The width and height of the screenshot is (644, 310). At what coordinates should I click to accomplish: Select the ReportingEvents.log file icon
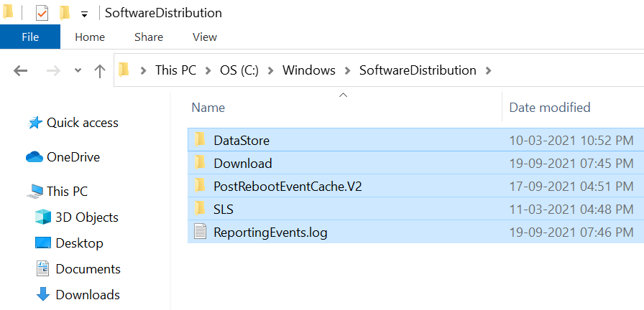pyautogui.click(x=201, y=232)
